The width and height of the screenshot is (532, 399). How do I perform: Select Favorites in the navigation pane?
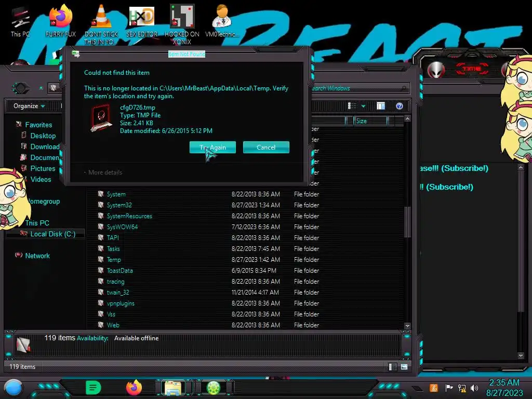click(x=38, y=125)
